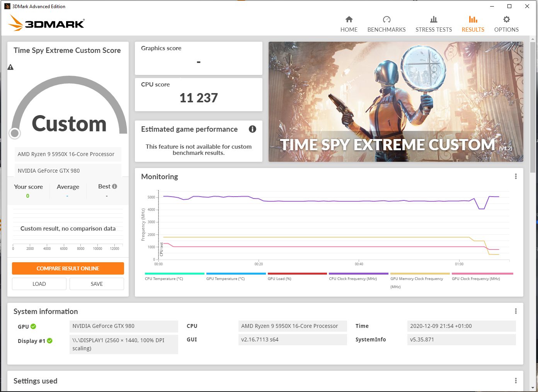Open the Monitoring panel three-dot menu
This screenshot has width=538, height=392.
516,176
